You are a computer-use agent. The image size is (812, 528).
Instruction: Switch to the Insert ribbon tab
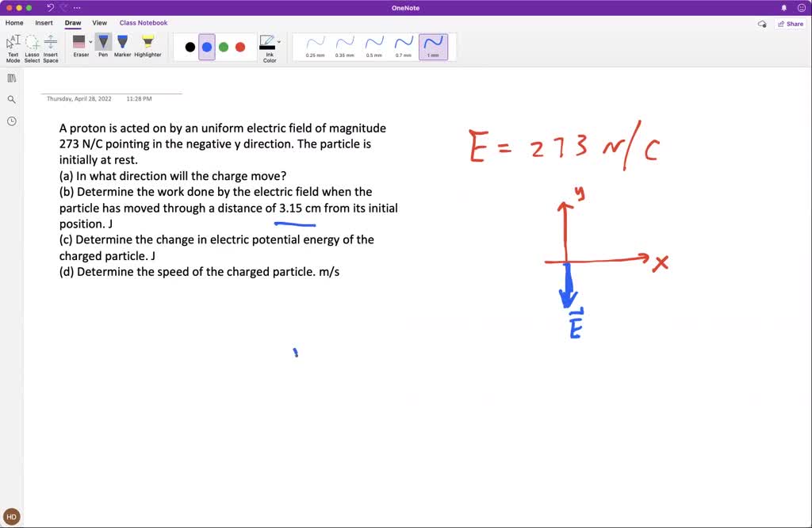(42, 22)
